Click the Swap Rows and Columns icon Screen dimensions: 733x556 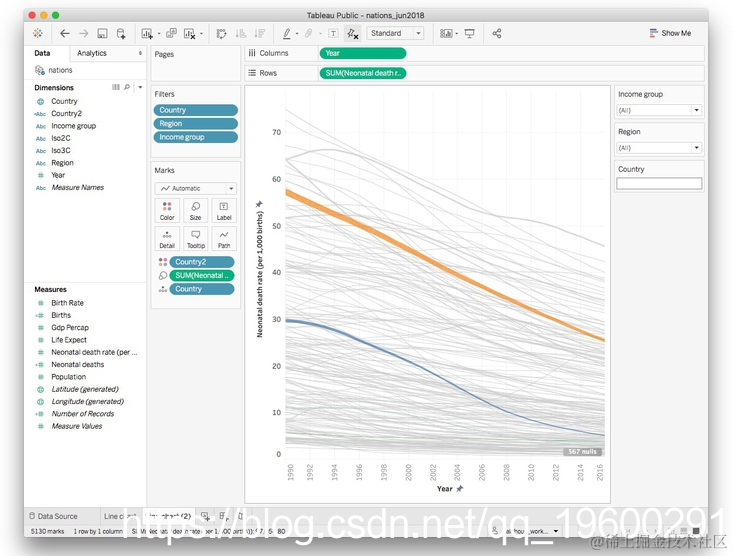[222, 33]
